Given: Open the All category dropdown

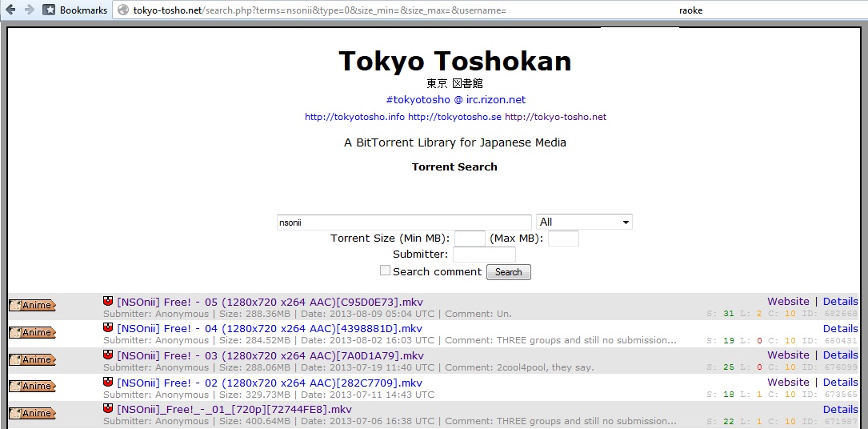Looking at the screenshot, I should click(584, 222).
